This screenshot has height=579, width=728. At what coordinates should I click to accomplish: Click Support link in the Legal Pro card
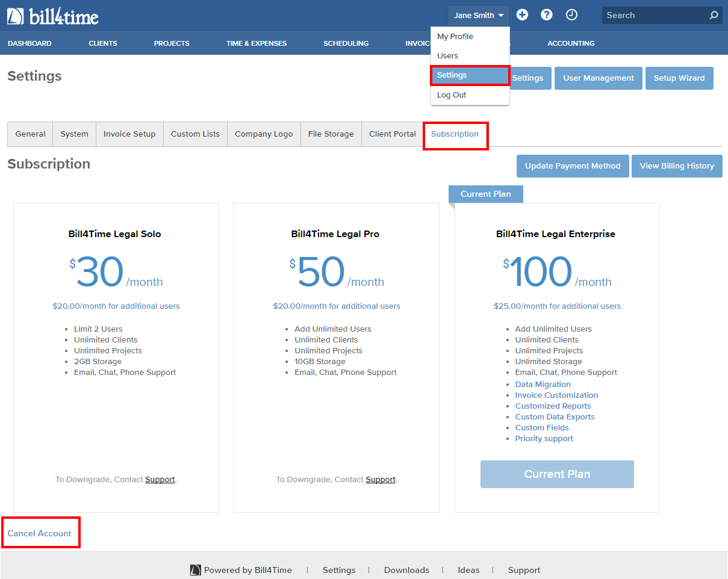pyautogui.click(x=381, y=480)
